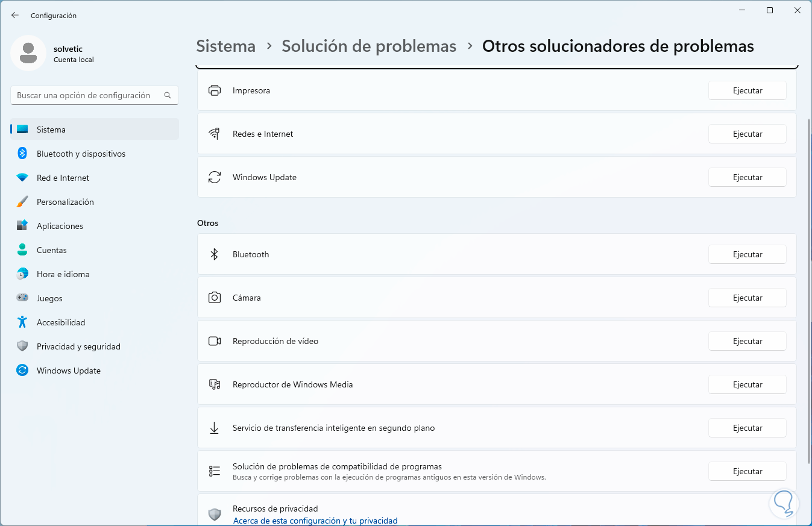
Task: Run the Bluetooth troubleshooter
Action: 747,254
